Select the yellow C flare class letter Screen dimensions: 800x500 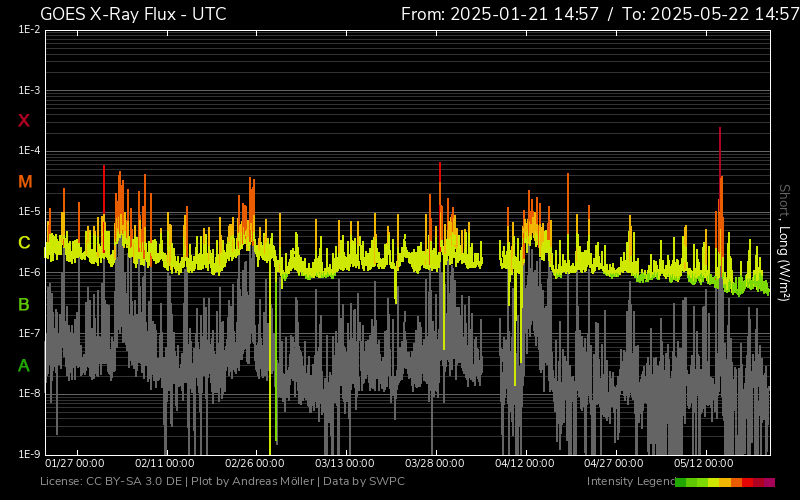point(24,242)
